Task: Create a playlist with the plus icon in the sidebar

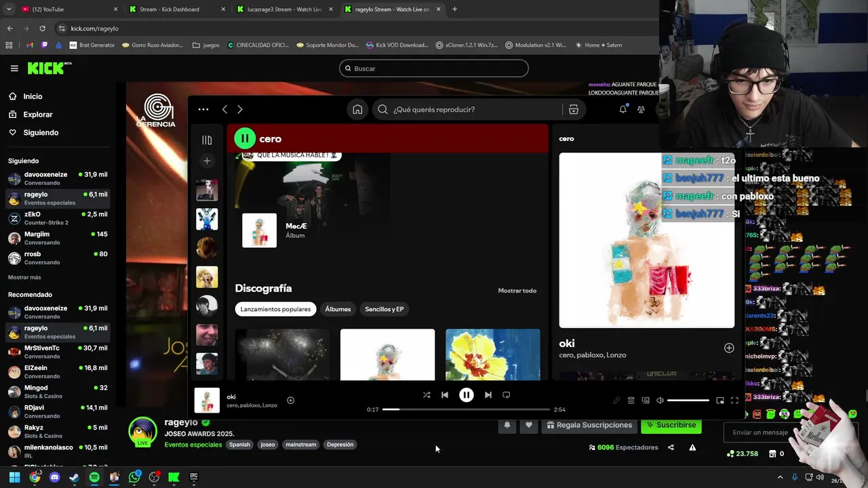Action: tap(207, 161)
